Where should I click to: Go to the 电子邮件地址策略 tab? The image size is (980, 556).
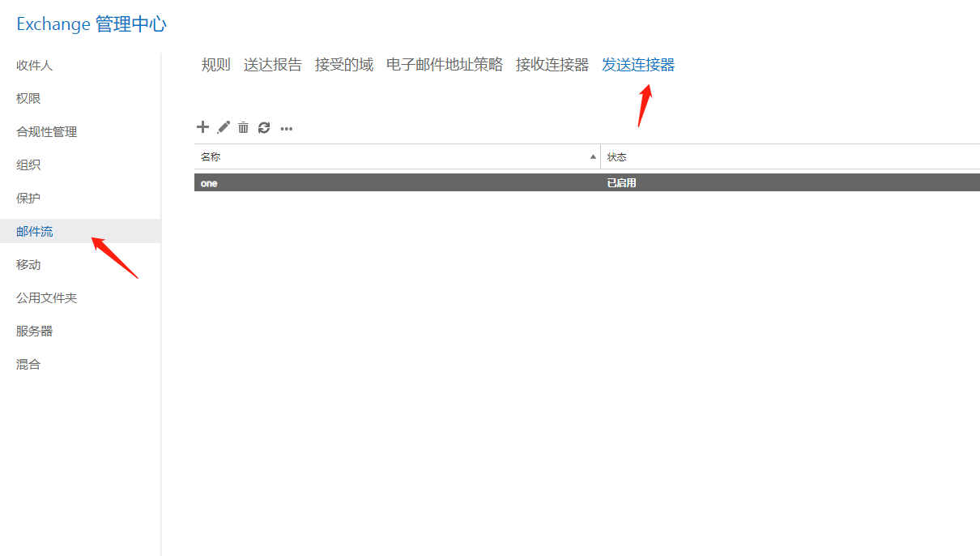coord(444,65)
